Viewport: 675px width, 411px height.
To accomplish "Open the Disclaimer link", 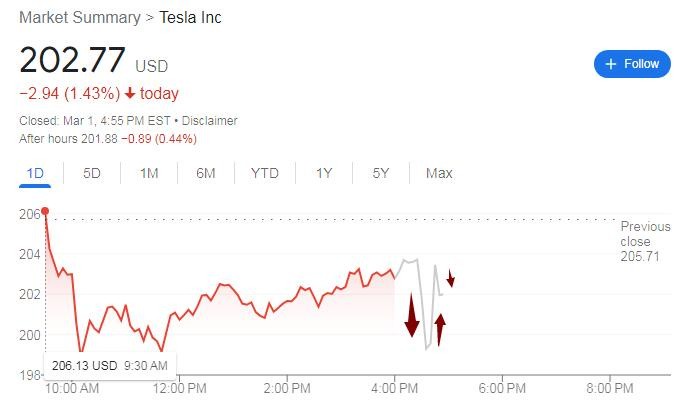I will (x=208, y=121).
